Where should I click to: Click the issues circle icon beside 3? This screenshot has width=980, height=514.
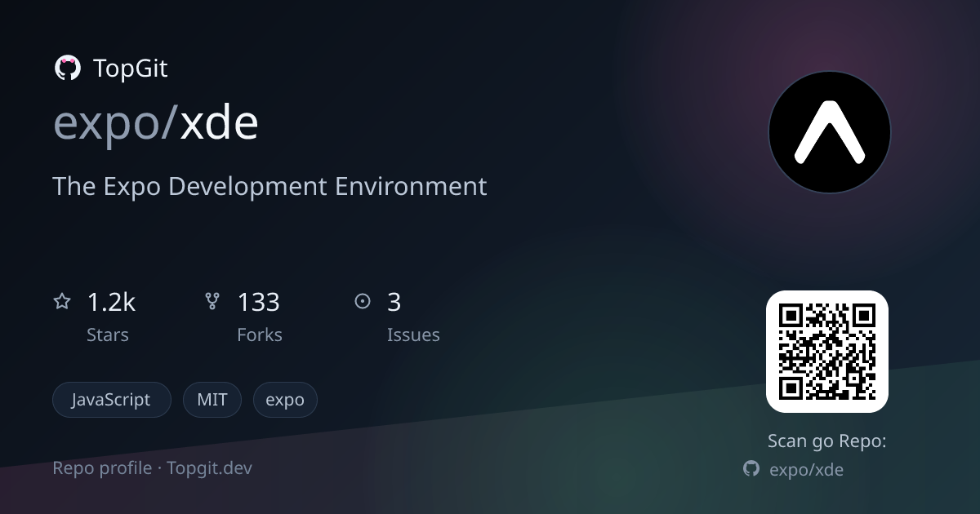363,302
